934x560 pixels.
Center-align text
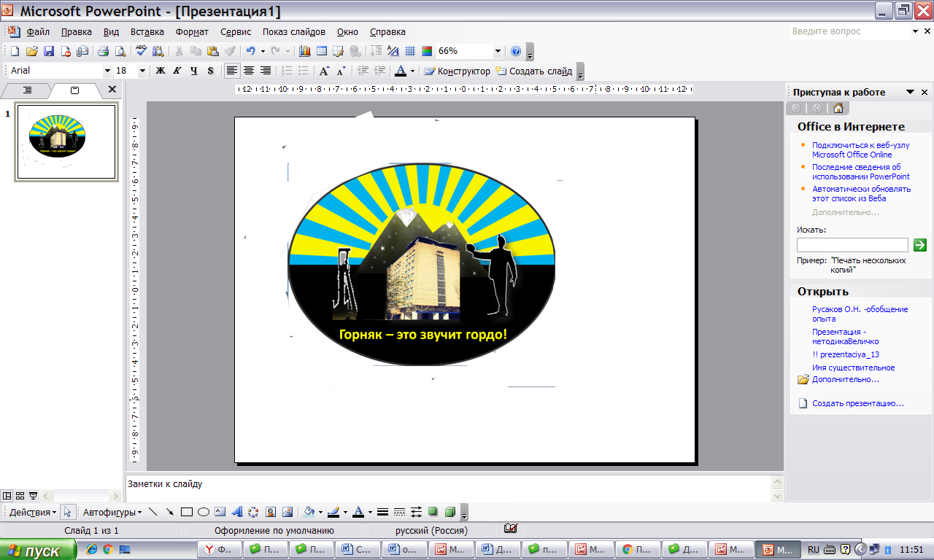[249, 71]
